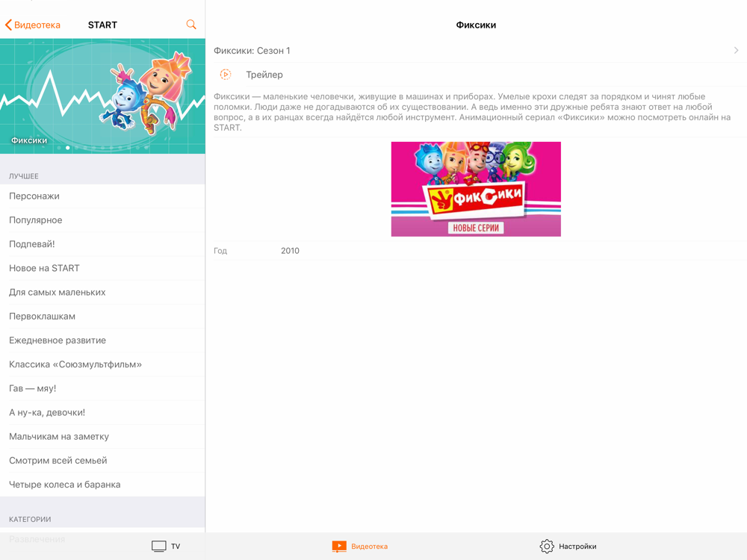This screenshot has height=560, width=747.
Task: Open the Фиксики poster thumbnail
Action: click(x=476, y=189)
